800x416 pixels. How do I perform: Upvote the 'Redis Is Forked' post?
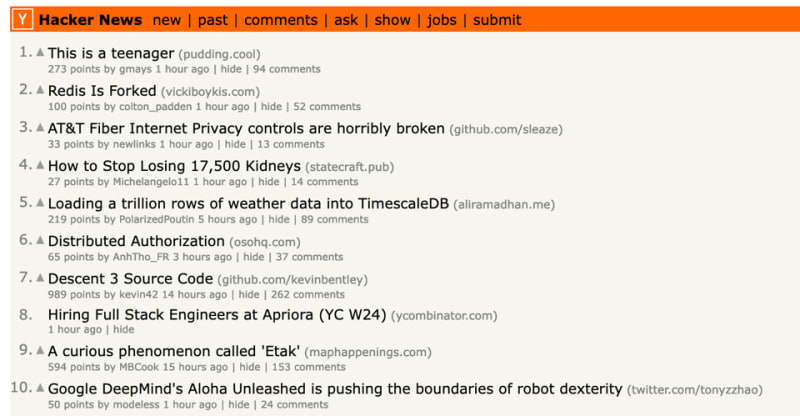[x=41, y=90]
